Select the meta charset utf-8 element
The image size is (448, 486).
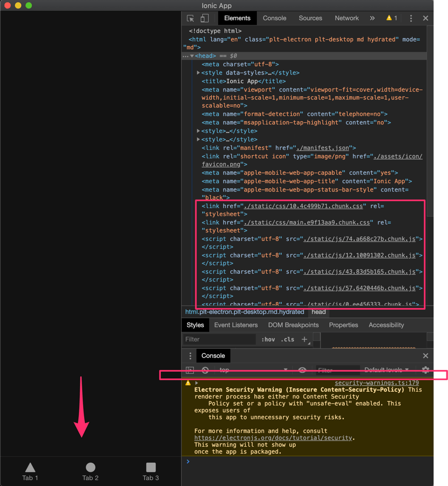point(240,65)
